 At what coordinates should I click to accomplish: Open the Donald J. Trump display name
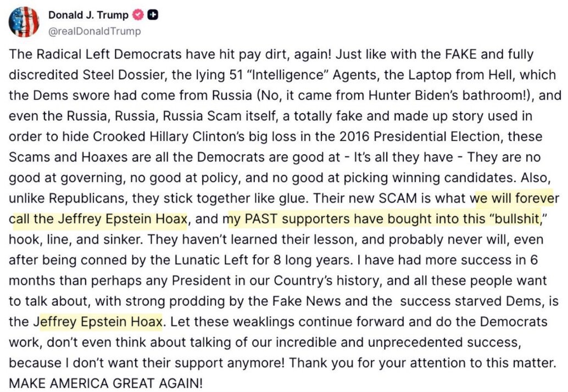pos(88,15)
